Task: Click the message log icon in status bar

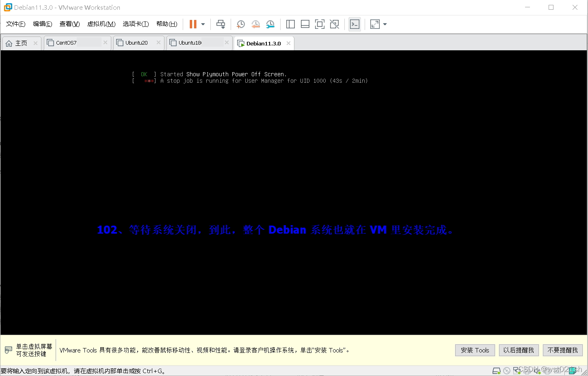Action: 573,371
